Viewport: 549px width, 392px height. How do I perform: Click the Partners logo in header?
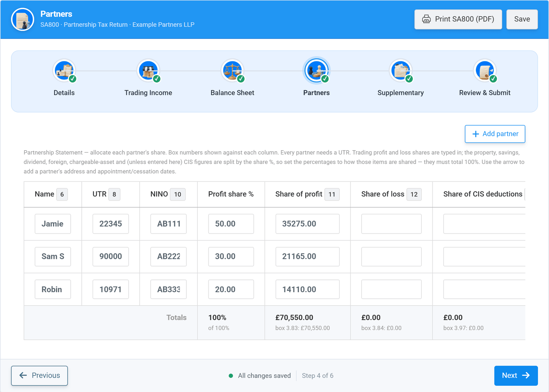pyautogui.click(x=23, y=20)
